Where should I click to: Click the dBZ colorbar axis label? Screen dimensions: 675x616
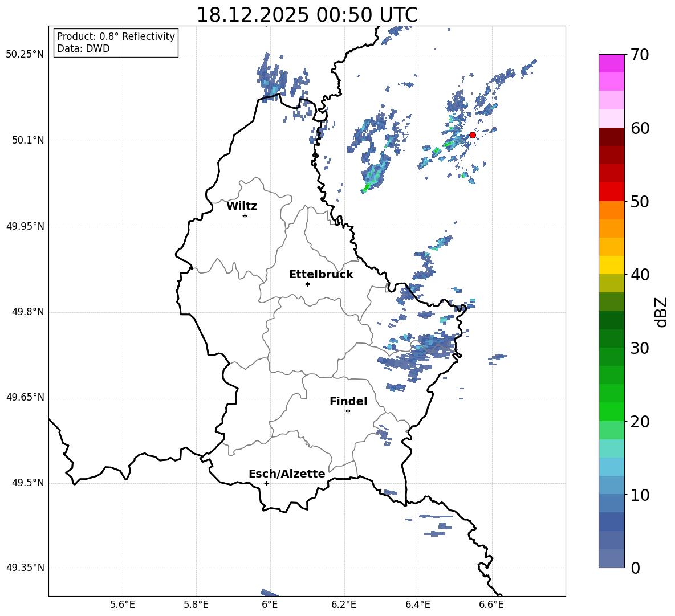tap(661, 312)
